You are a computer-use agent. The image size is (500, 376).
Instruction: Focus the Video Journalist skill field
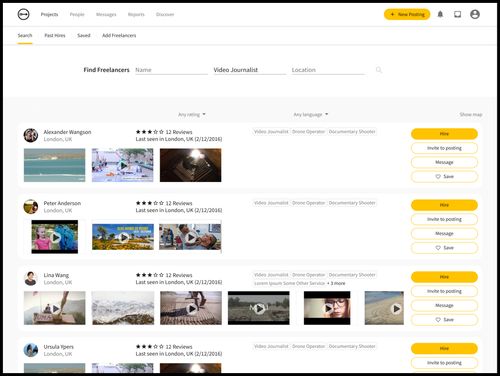tap(250, 70)
